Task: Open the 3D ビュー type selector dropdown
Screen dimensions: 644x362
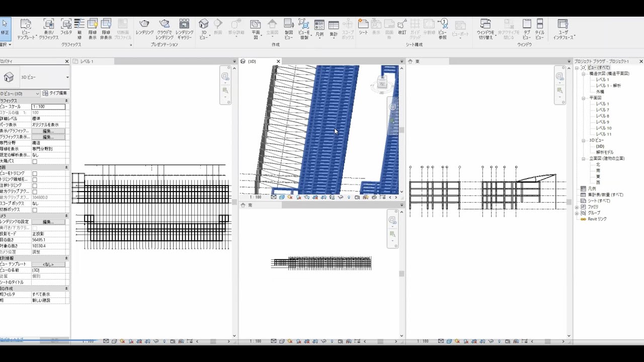Action: tap(67, 77)
